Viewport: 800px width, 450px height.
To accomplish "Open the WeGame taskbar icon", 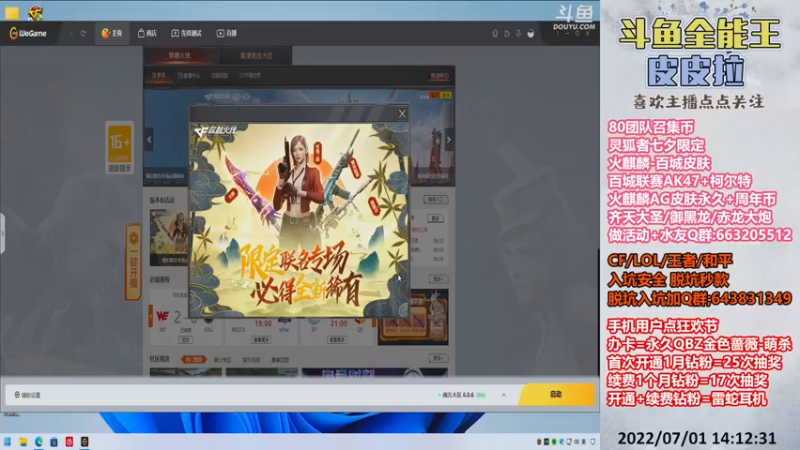I will point(85,441).
